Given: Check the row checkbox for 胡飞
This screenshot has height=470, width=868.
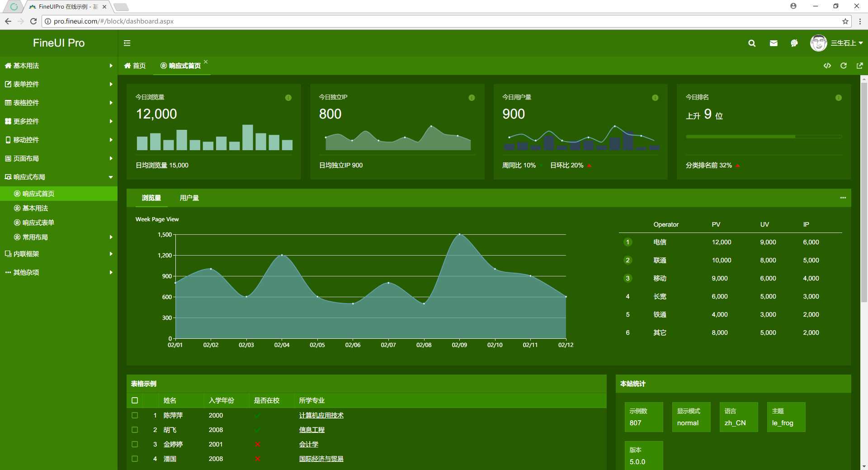Looking at the screenshot, I should coord(135,430).
